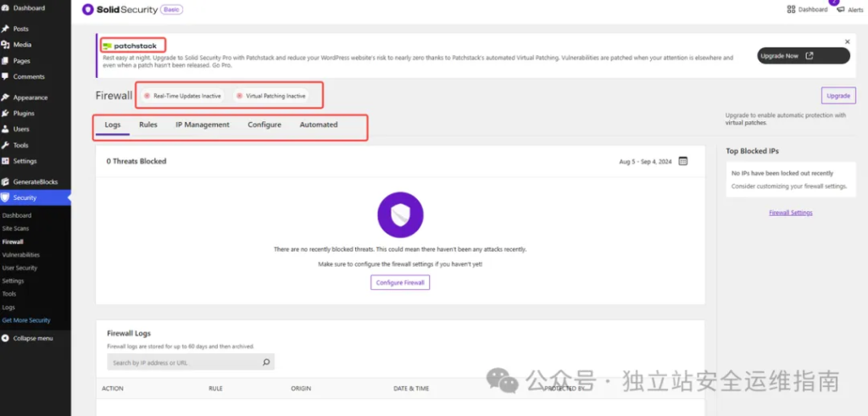Screen dimensions: 868x416
Task: Click the Firewall Logs heading
Action: point(129,334)
